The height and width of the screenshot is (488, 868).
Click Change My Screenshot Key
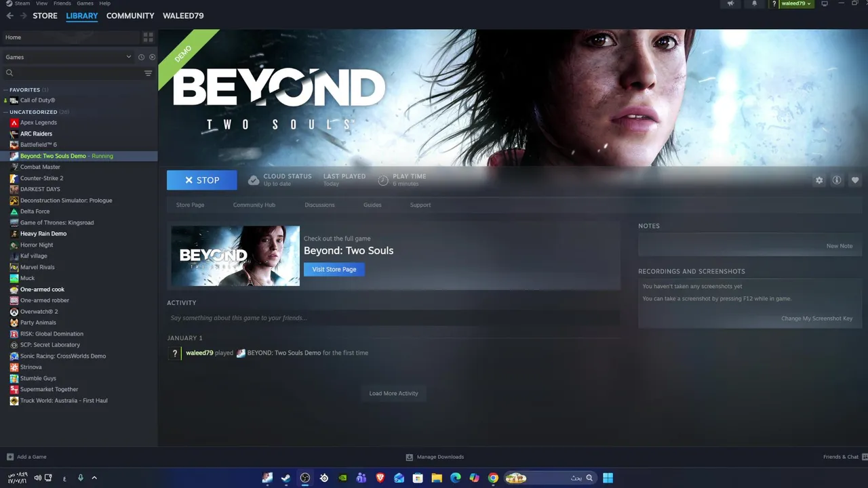point(816,319)
